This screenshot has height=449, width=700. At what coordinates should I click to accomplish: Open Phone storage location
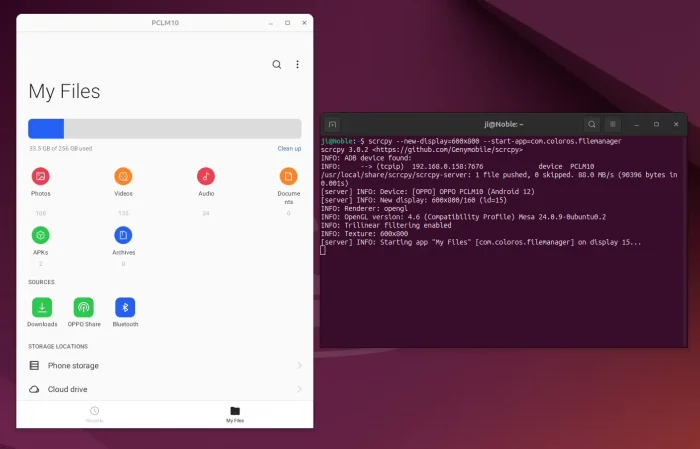click(165, 366)
